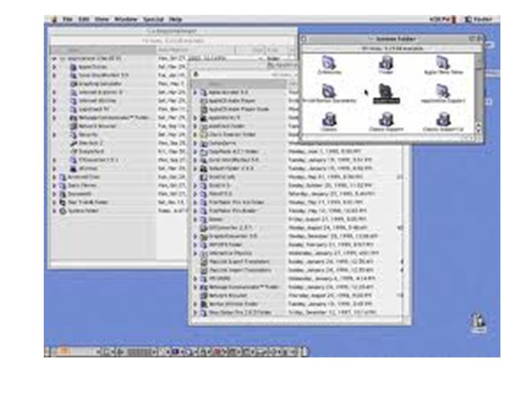Viewport: 532px width, 399px height.
Task: Select Sherlock 2 in the back window
Action: point(86,143)
